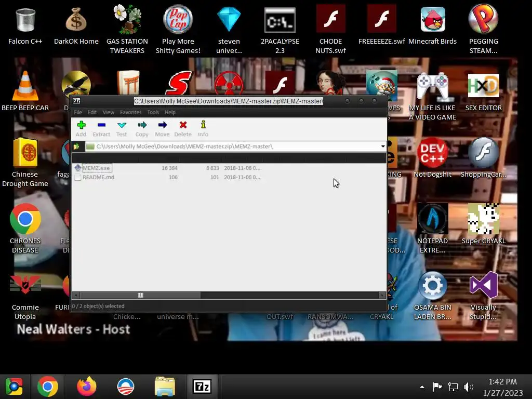Screen dimensions: 532x399
Task: Click the Add button in 7-Zip toolbar
Action: click(x=81, y=129)
